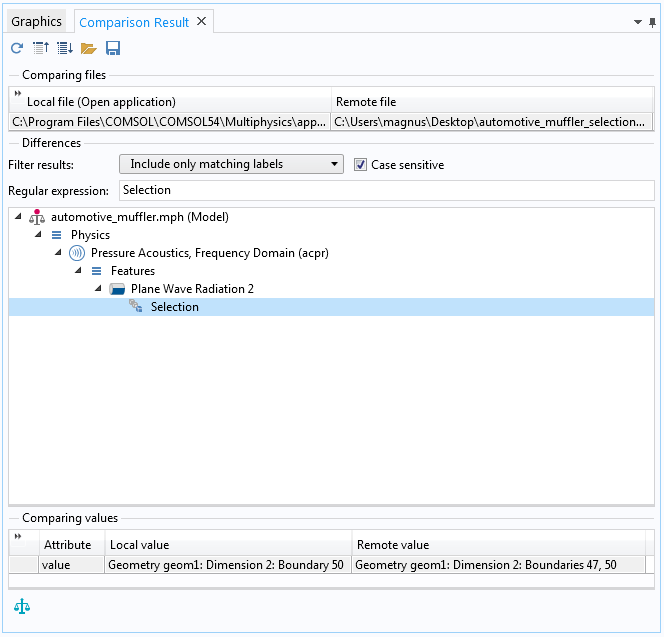Click the Comparing values table column chooser arrows
Image resolution: width=664 pixels, height=637 pixels.
coord(17,536)
